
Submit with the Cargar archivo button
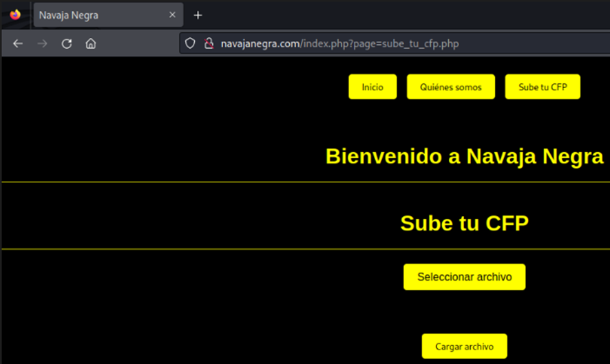pyautogui.click(x=464, y=347)
